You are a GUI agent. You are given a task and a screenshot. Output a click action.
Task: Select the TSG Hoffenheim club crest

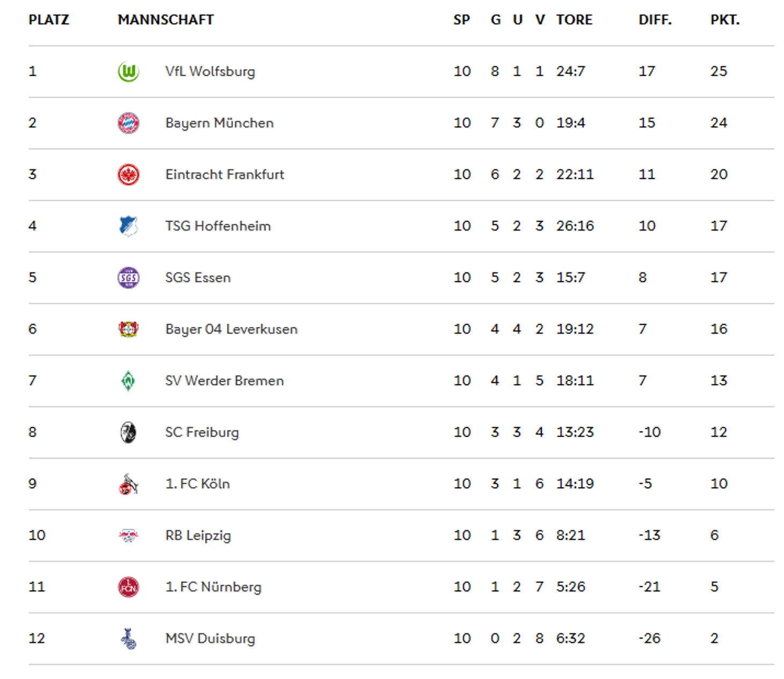(x=128, y=226)
